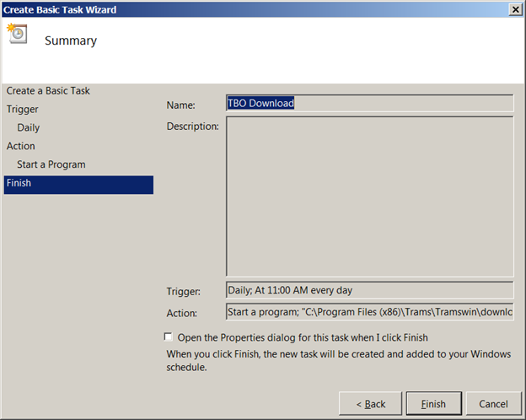This screenshot has width=526, height=420.
Task: Click the 'Create Basic Task Wizard' title bar text
Action: coord(60,10)
